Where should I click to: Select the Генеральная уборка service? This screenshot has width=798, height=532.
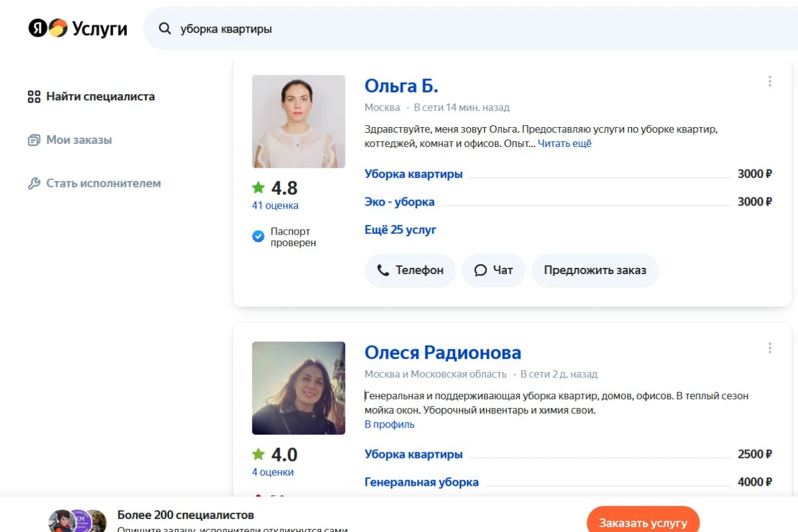(x=421, y=482)
